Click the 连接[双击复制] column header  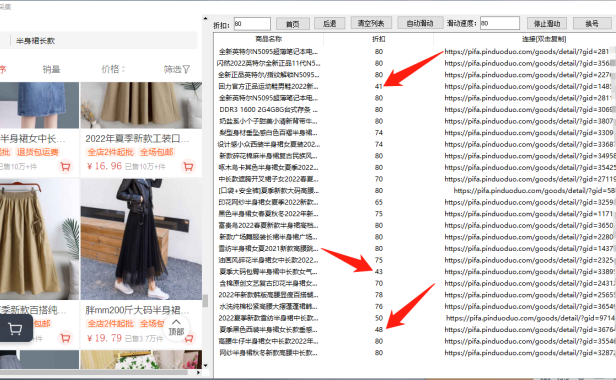(x=544, y=39)
